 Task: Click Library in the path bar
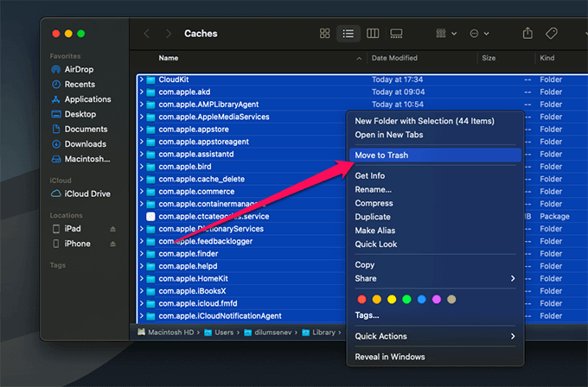(x=319, y=333)
